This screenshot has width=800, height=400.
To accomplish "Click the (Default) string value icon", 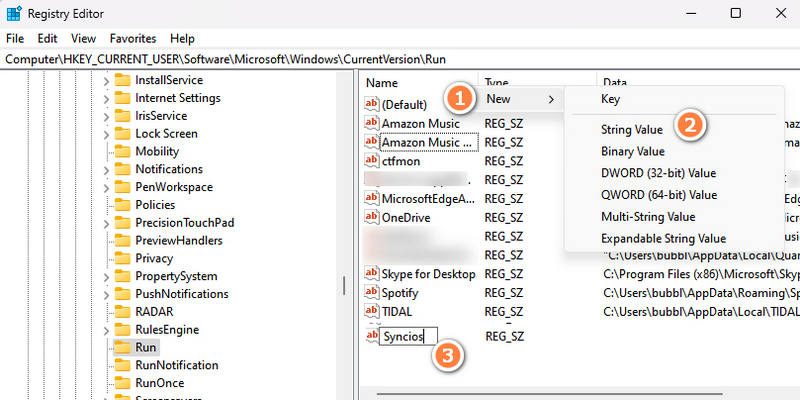I will (x=372, y=104).
